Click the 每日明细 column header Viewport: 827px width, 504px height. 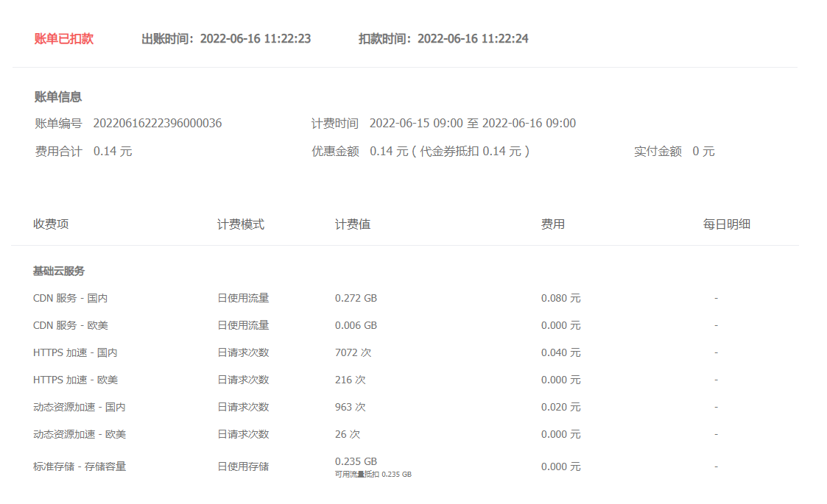pyautogui.click(x=726, y=224)
